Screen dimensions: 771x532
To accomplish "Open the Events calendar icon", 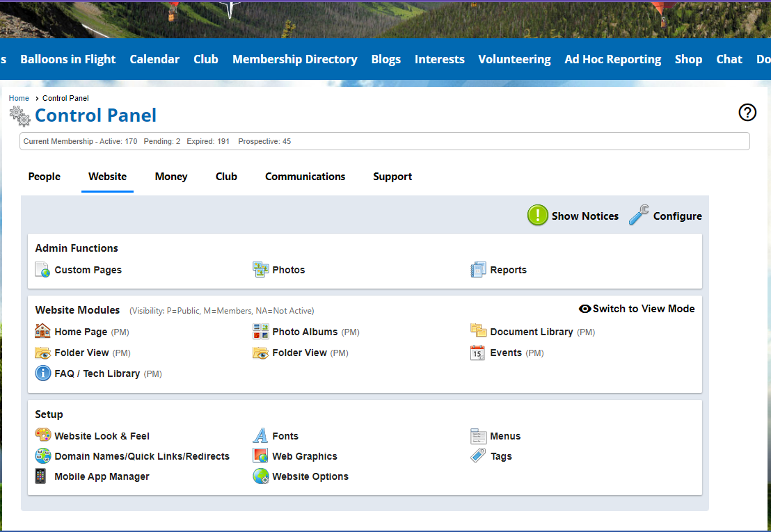I will click(x=477, y=353).
